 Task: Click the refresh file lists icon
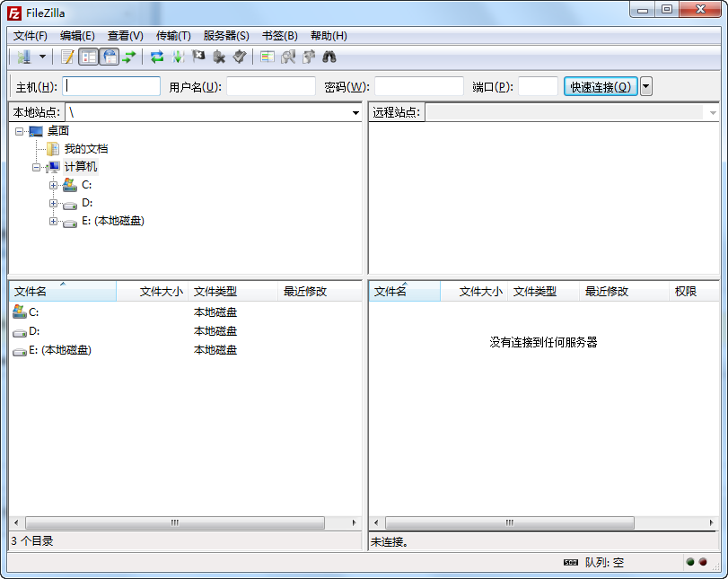[x=157, y=57]
